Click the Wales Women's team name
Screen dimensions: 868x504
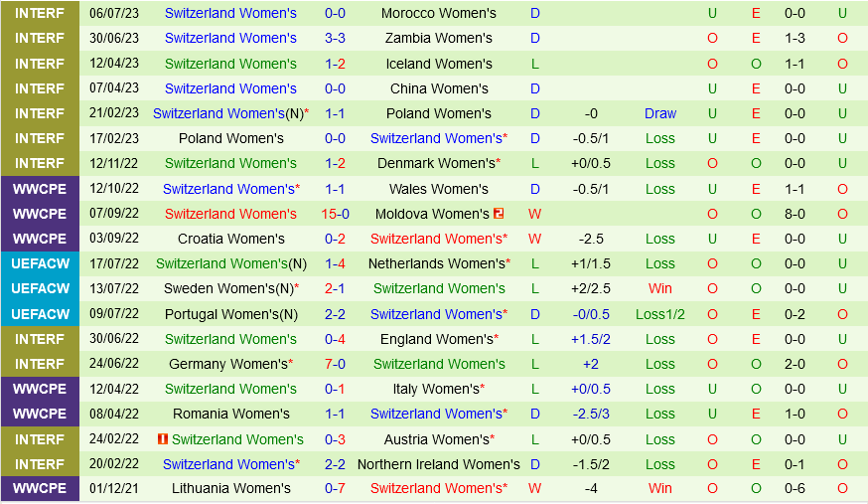tap(439, 189)
